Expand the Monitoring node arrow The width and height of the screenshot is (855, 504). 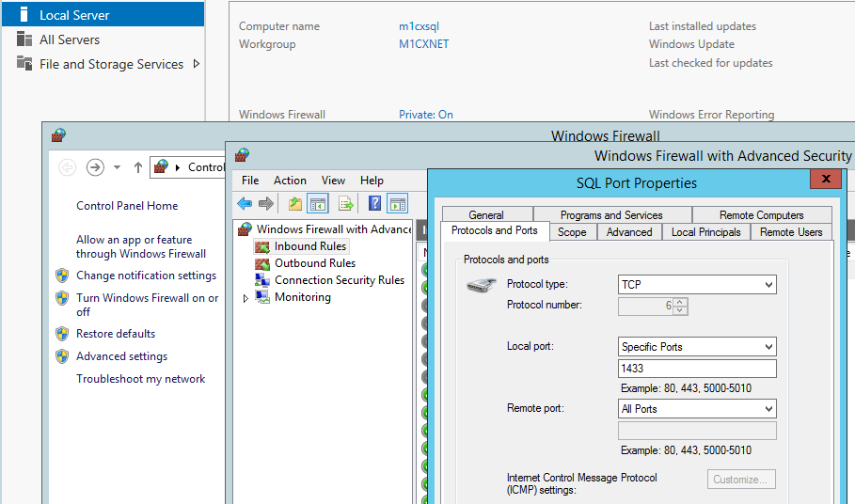[245, 298]
